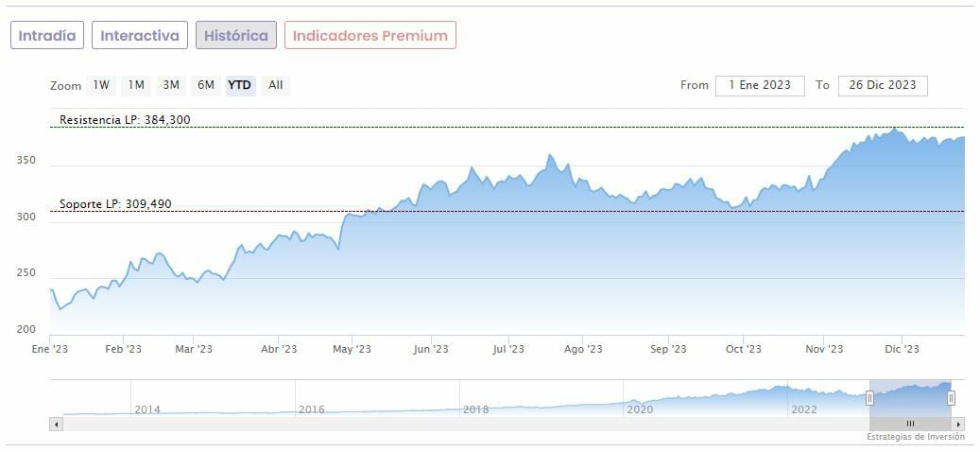Click the scrollbar thumb grip
This screenshot has height=452, width=980.
pos(910,424)
